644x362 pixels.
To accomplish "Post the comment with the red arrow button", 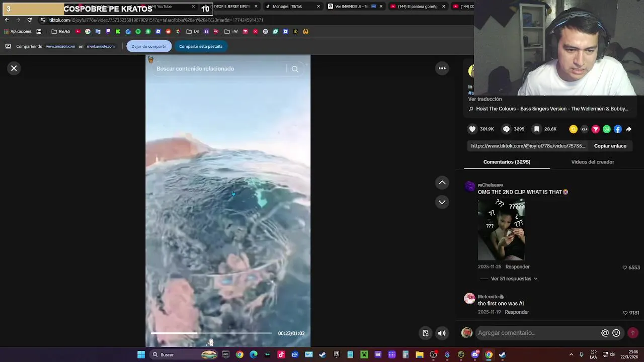I will tap(633, 333).
